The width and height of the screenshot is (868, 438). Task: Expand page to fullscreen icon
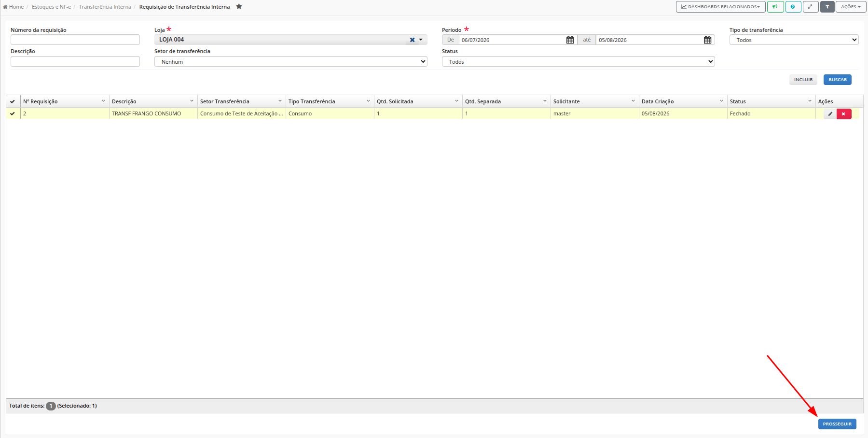[x=810, y=7]
